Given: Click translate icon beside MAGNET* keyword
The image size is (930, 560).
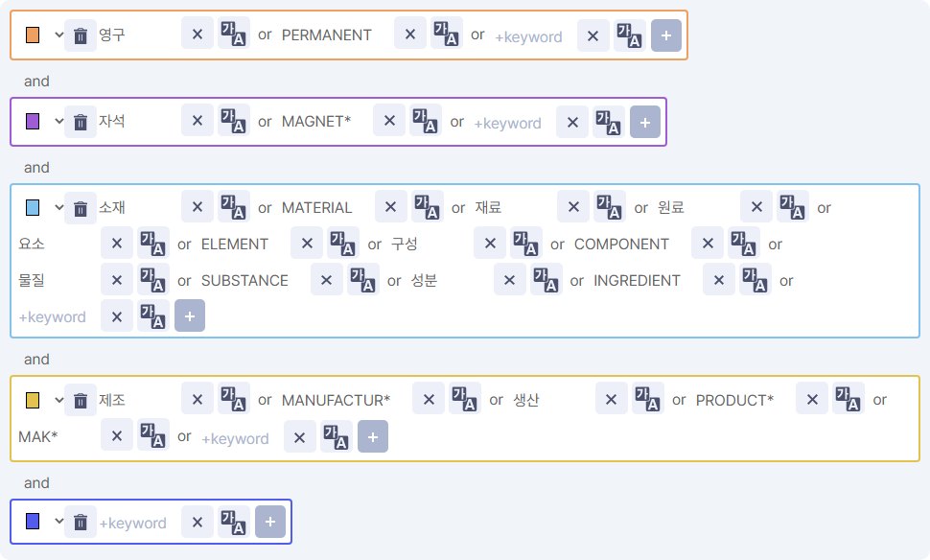Looking at the screenshot, I should point(426,121).
